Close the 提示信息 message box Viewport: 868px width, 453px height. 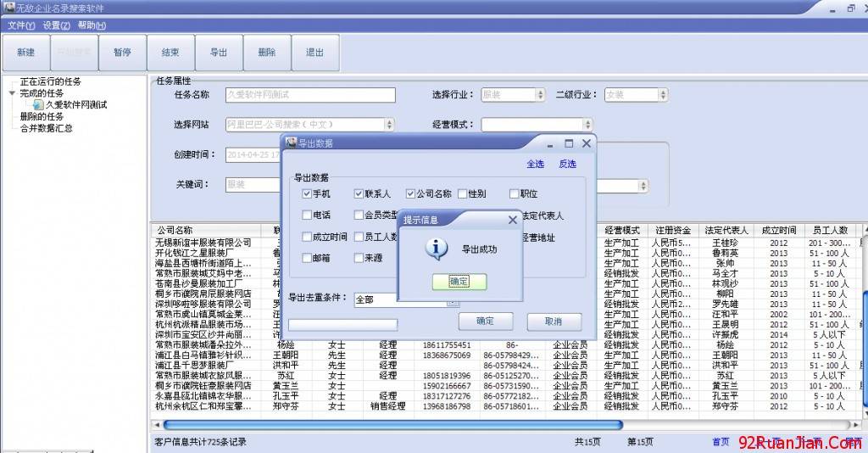pos(512,220)
